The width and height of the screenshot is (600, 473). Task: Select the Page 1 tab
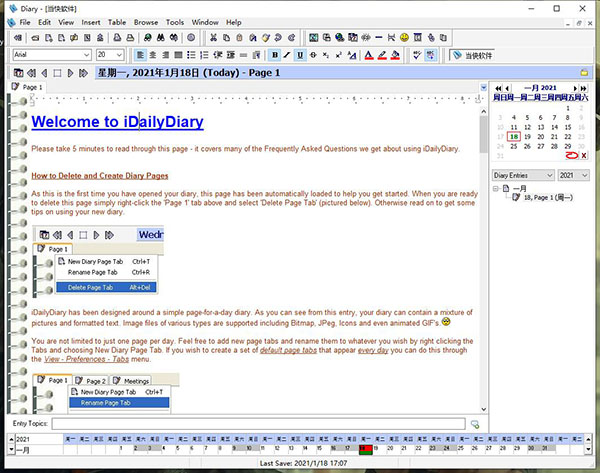(x=27, y=87)
